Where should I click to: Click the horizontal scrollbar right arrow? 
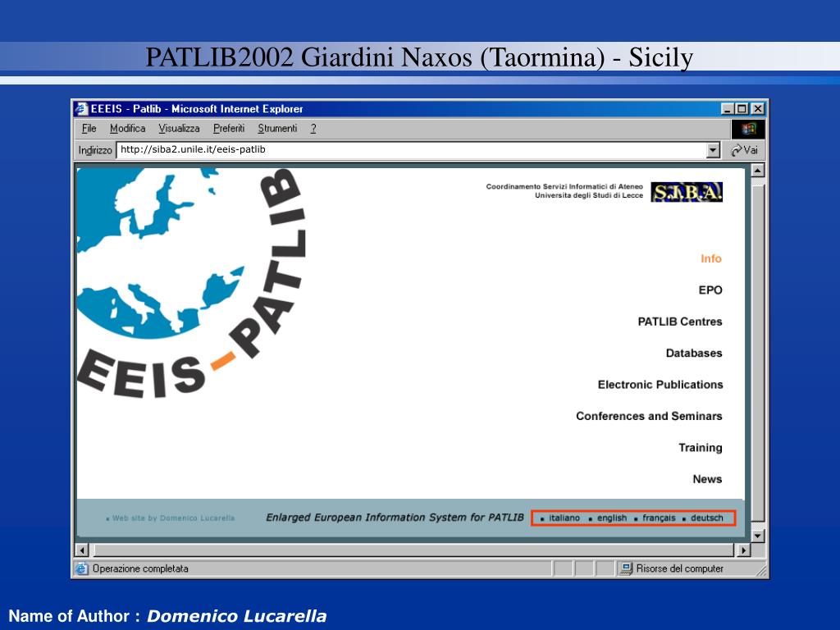(743, 550)
